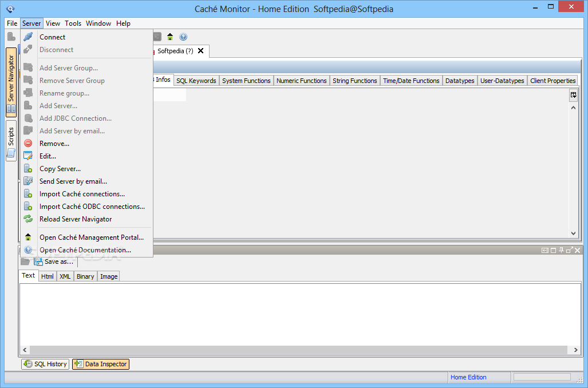588x388 pixels.
Task: Select Import Caché connections...
Action: coord(87,194)
